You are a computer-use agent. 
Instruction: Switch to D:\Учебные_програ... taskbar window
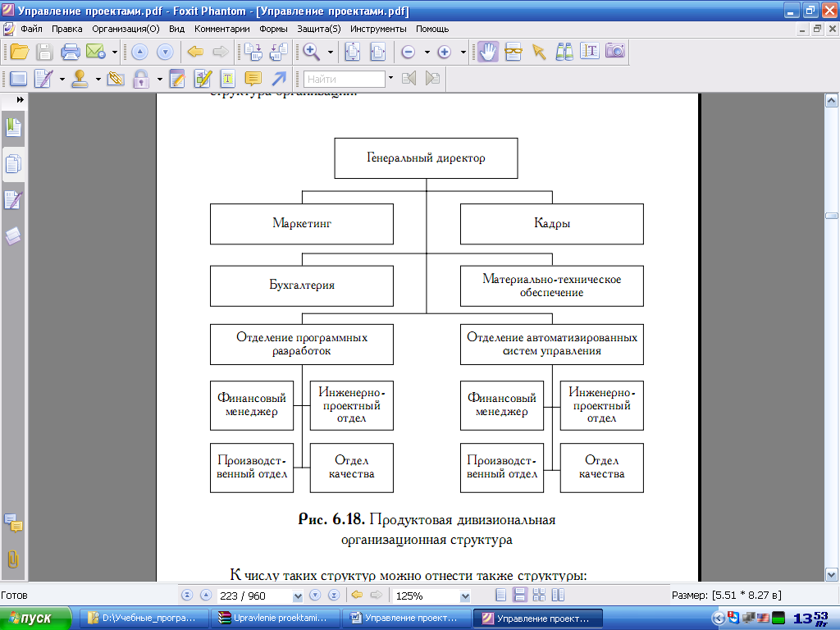point(143,619)
